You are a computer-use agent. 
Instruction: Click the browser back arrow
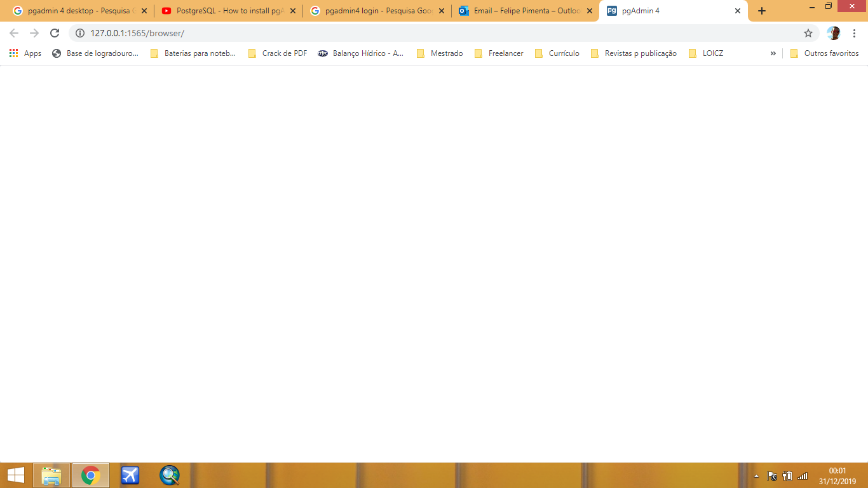[x=14, y=33]
